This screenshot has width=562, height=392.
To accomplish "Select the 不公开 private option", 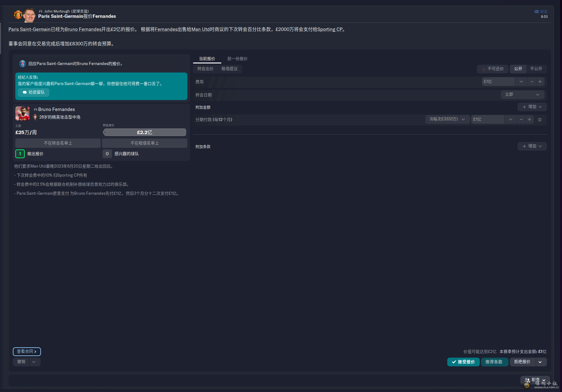I will click(x=536, y=69).
